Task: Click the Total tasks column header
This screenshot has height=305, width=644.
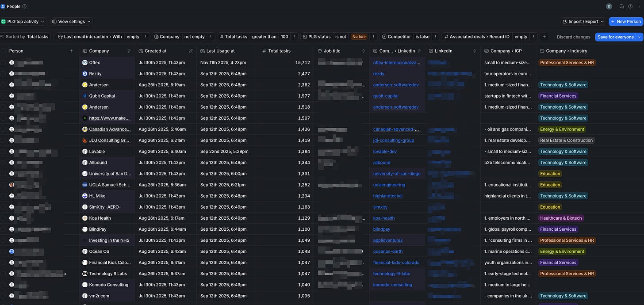Action: (x=286, y=51)
